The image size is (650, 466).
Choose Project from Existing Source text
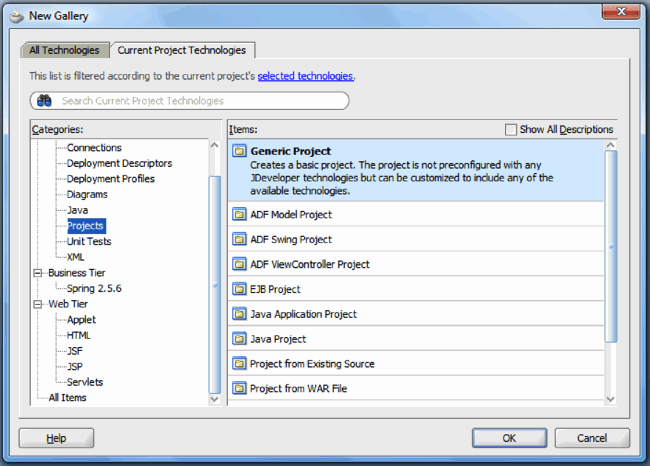pos(312,364)
